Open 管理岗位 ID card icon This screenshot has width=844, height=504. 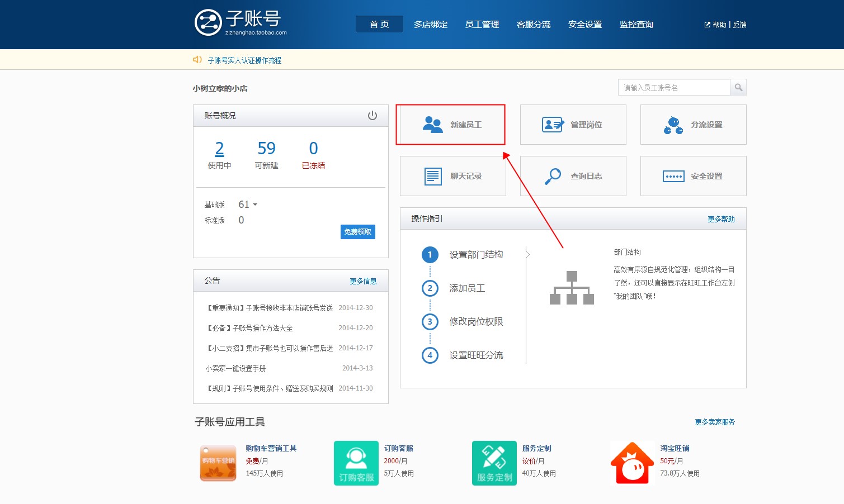[553, 125]
